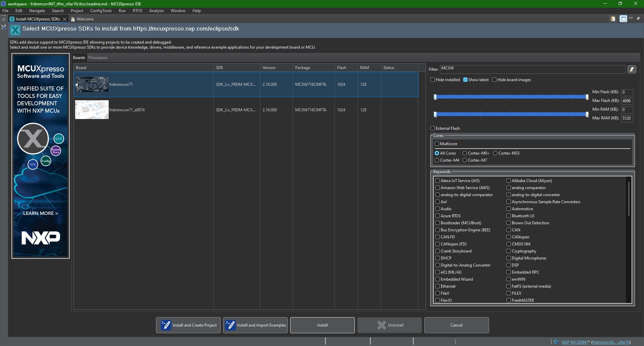
Task: Click the progress spinner icon in status bar
Action: coord(556,342)
